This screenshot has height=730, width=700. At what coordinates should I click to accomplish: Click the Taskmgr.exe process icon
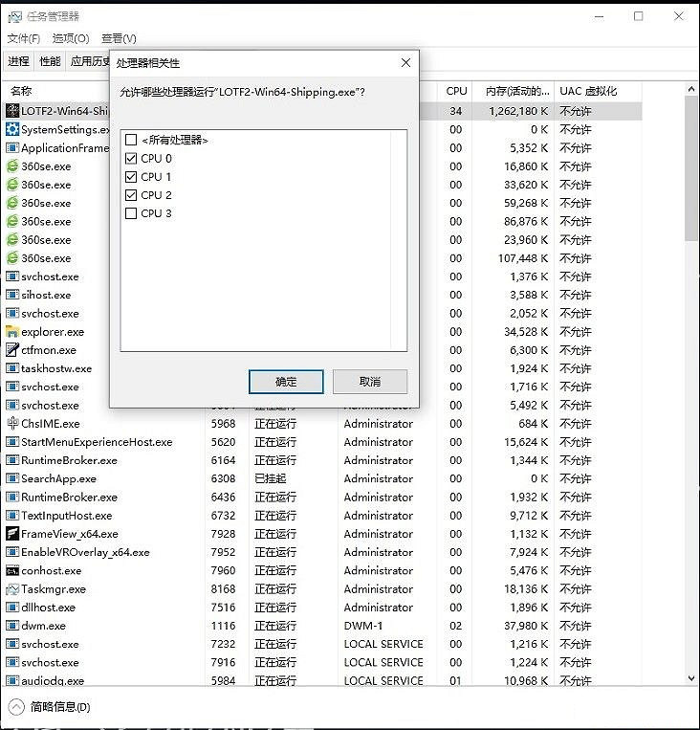click(12, 589)
